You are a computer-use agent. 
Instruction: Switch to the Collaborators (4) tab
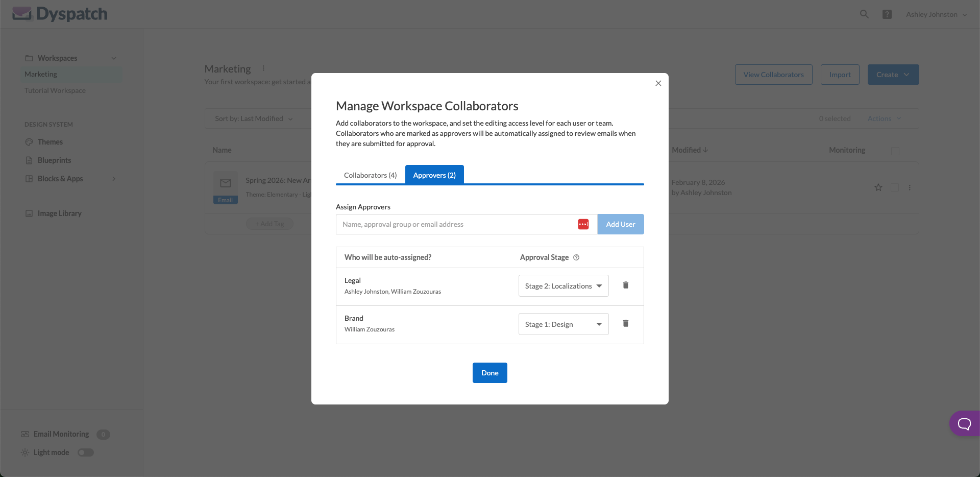pyautogui.click(x=370, y=175)
